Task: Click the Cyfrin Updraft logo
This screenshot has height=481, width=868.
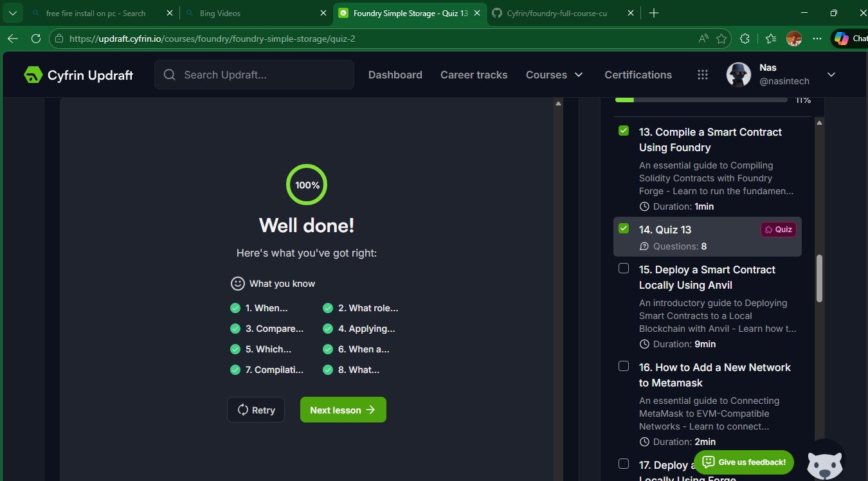Action: coord(78,75)
